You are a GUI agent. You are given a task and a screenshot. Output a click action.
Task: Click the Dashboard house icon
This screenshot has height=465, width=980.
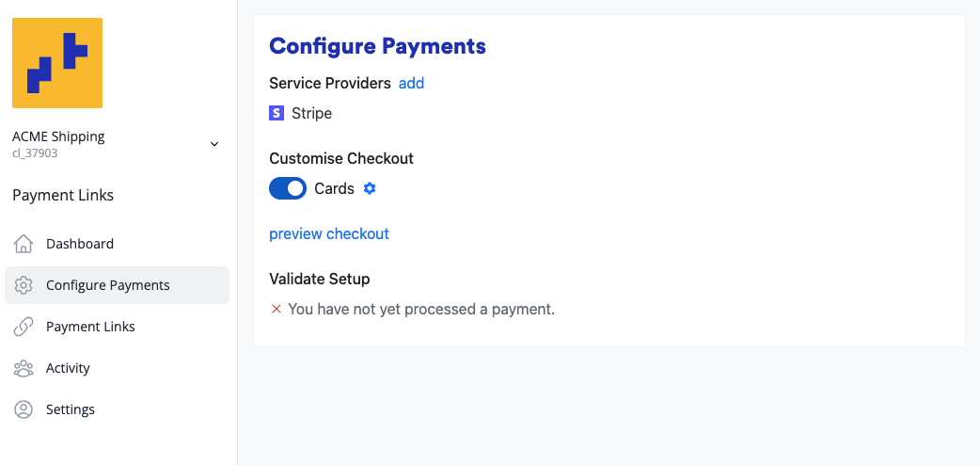click(24, 244)
